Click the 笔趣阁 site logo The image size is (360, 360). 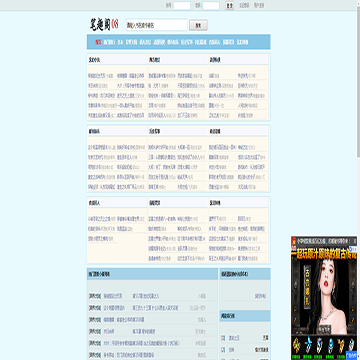pos(104,24)
